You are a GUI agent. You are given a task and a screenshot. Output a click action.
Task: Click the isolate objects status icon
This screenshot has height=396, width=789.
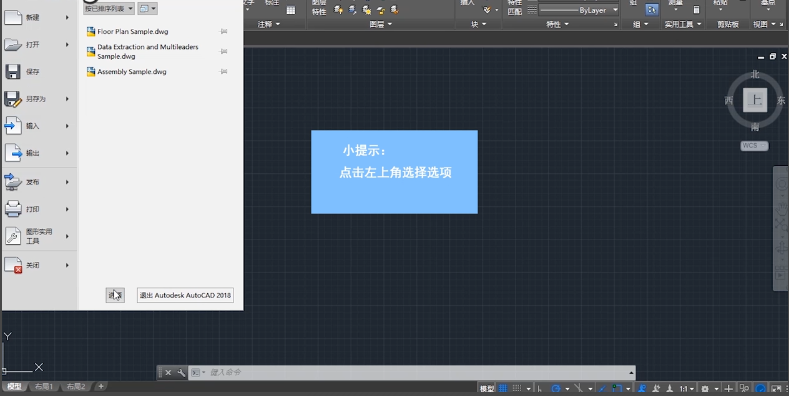[x=744, y=389]
